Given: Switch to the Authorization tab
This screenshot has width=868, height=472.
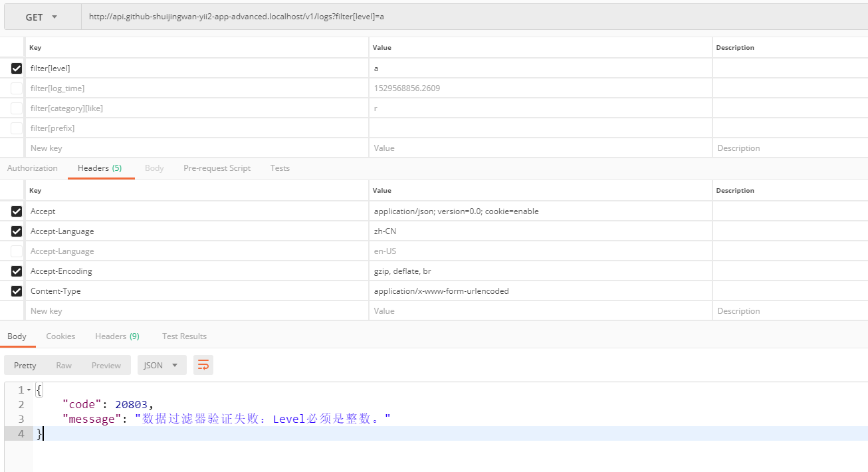Looking at the screenshot, I should [x=33, y=168].
